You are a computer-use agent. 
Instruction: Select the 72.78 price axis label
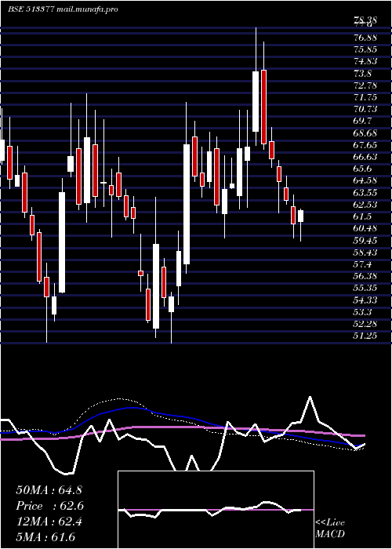[x=367, y=85]
